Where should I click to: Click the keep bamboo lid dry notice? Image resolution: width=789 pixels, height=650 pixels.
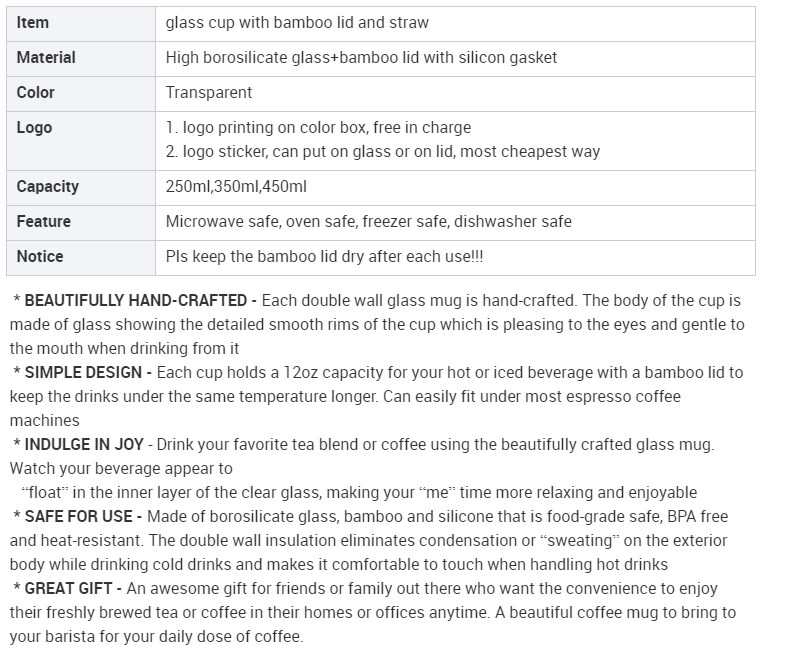[325, 257]
